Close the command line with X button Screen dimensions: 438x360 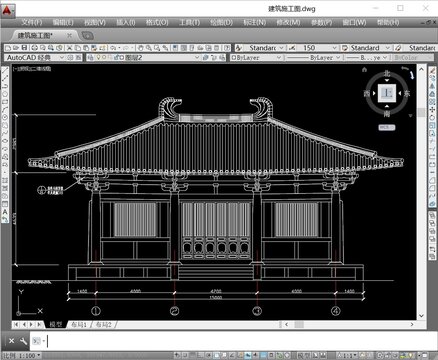11,341
